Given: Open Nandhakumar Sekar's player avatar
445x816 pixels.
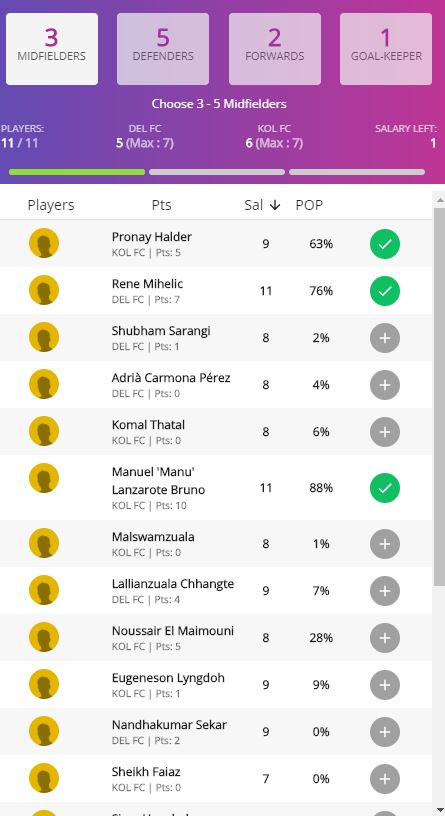Looking at the screenshot, I should (44, 731).
